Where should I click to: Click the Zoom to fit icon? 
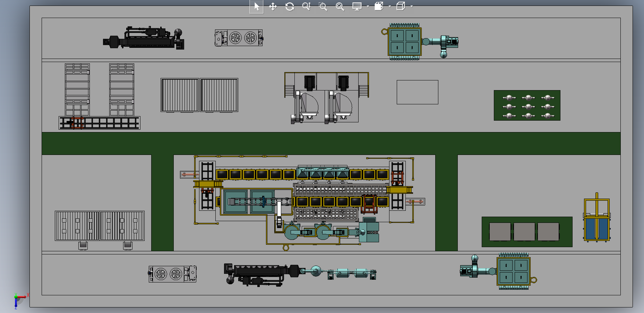(340, 7)
